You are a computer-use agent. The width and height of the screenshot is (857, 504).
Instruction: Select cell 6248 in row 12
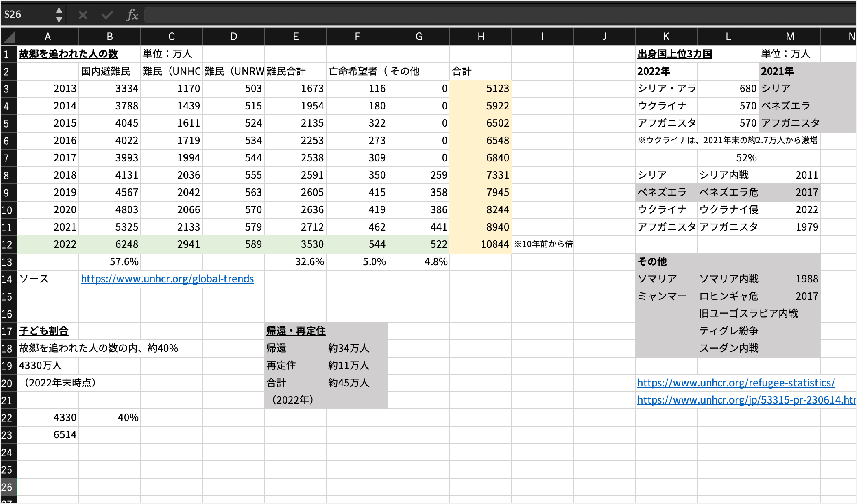pyautogui.click(x=110, y=244)
